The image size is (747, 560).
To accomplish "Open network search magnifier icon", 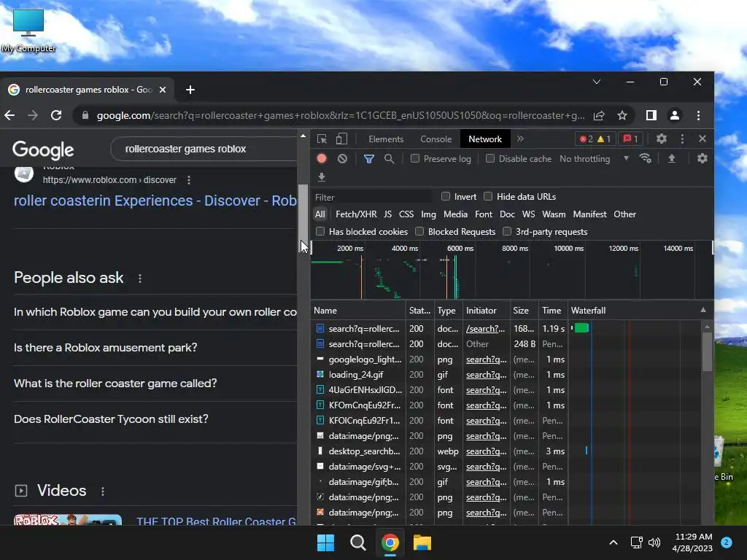I will coord(390,158).
